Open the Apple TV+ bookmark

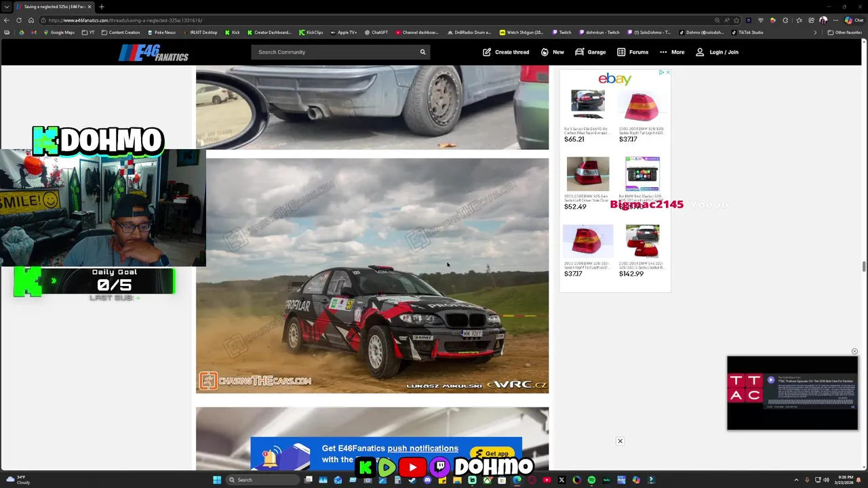(x=343, y=33)
